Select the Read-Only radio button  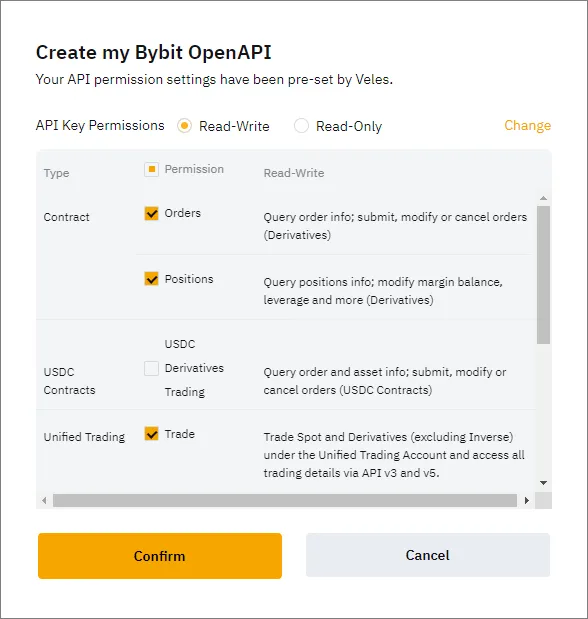301,126
